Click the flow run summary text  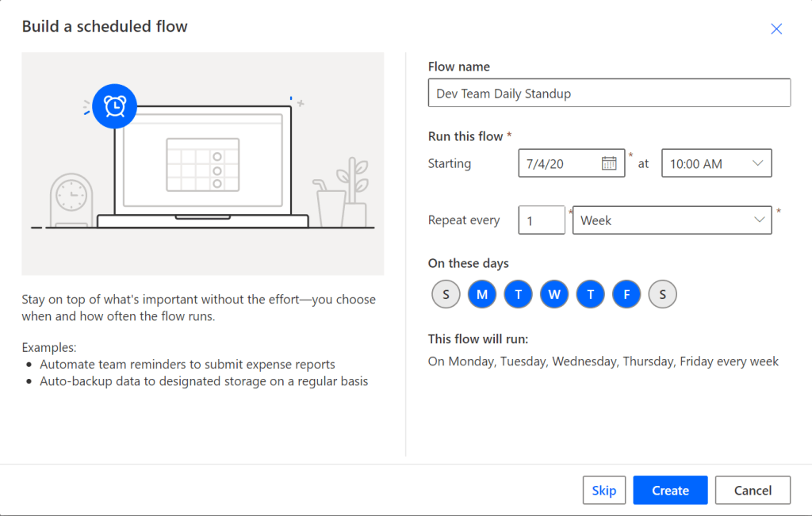(603, 361)
